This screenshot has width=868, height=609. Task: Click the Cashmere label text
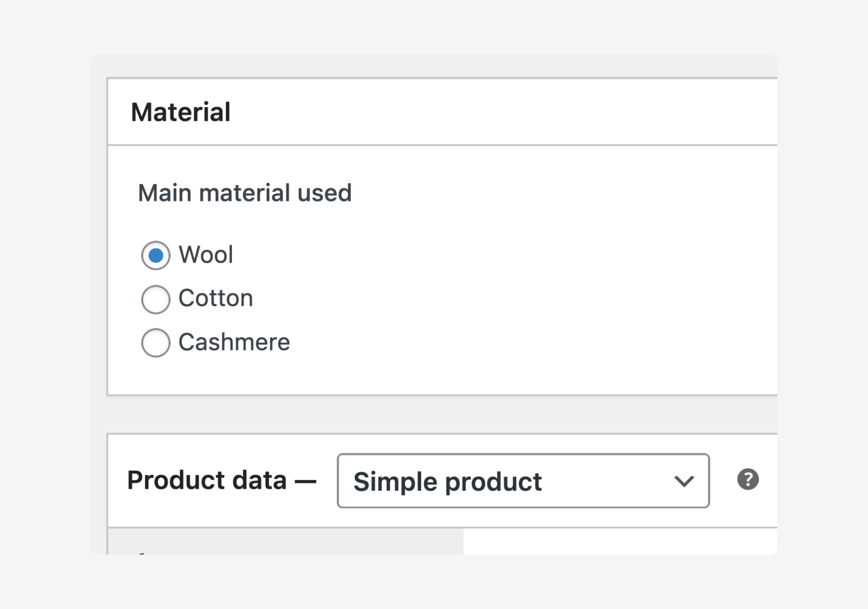tap(234, 343)
